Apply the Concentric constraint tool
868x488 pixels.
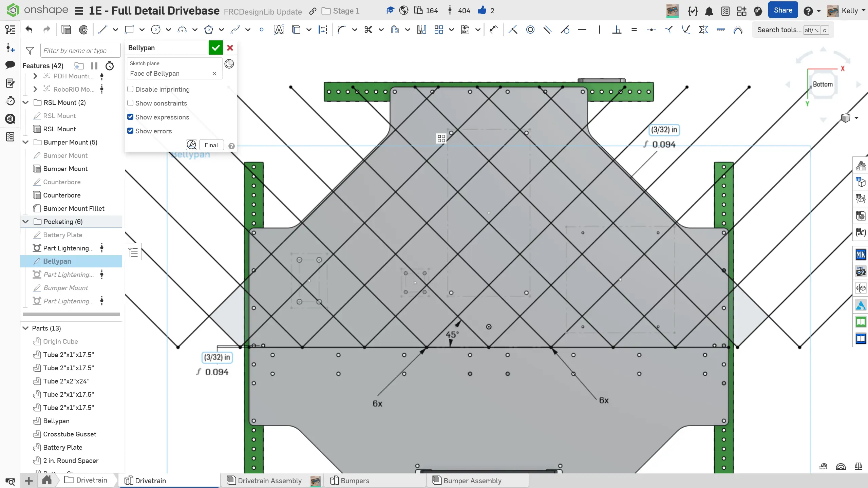(530, 30)
